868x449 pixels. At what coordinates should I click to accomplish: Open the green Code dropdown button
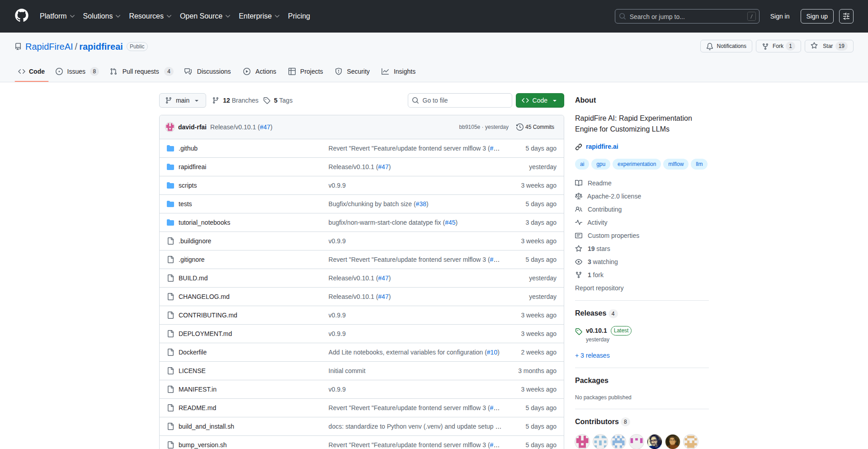tap(540, 100)
